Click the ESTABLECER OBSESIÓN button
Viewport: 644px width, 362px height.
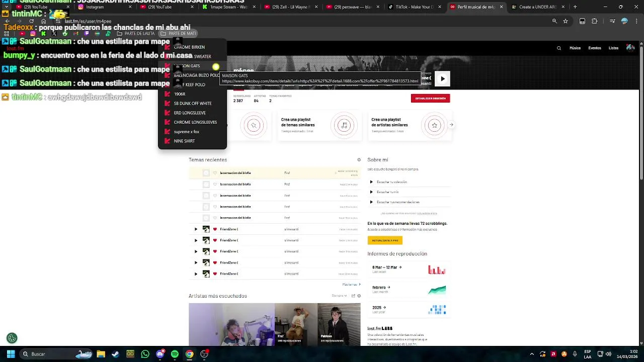(x=430, y=98)
